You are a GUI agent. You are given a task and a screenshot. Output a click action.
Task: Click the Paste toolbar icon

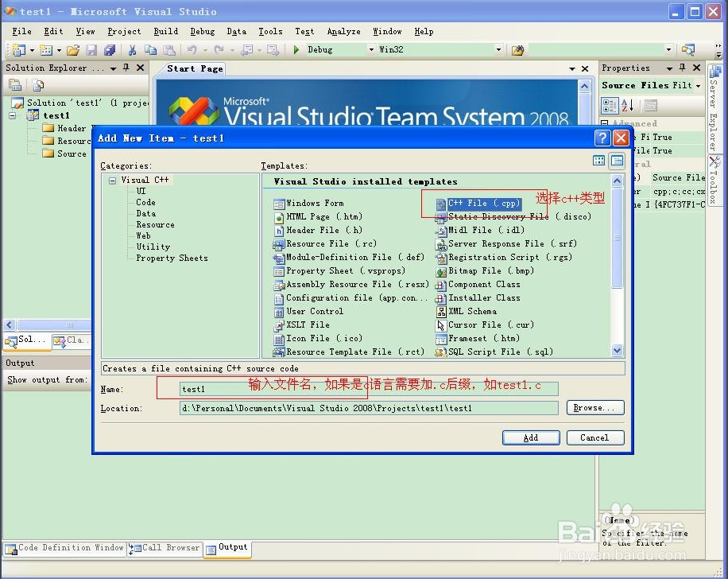170,50
